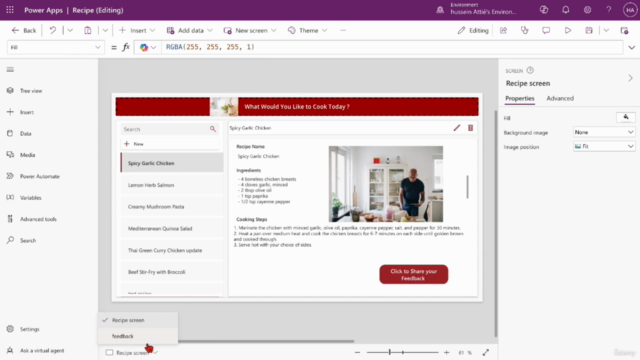Open the notifications bell icon
Image resolution: width=640 pixels, height=360 pixels.
click(x=565, y=10)
